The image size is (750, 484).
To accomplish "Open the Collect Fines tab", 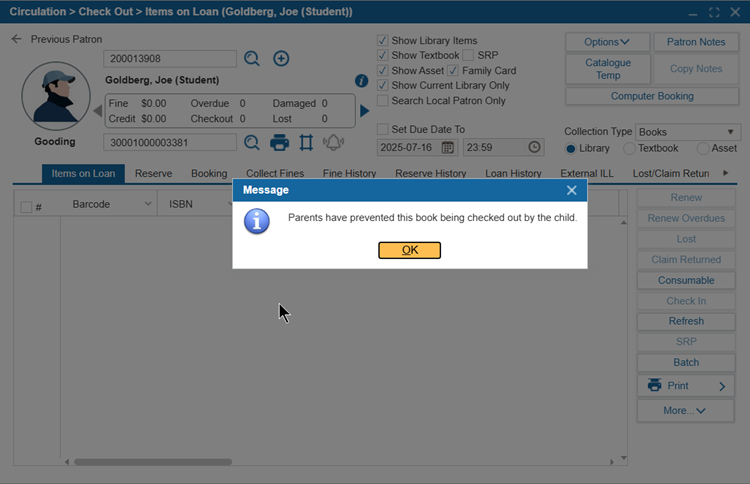I will [275, 173].
